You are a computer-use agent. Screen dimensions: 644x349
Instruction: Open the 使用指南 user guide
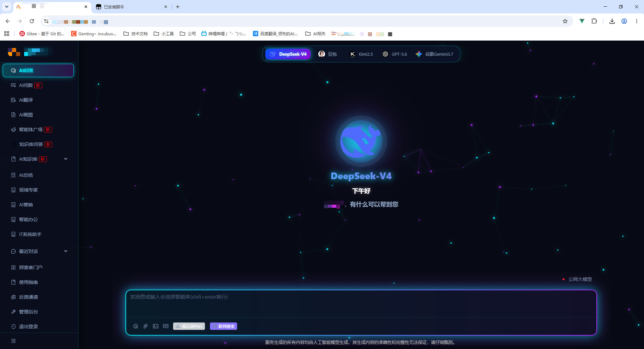38,282
